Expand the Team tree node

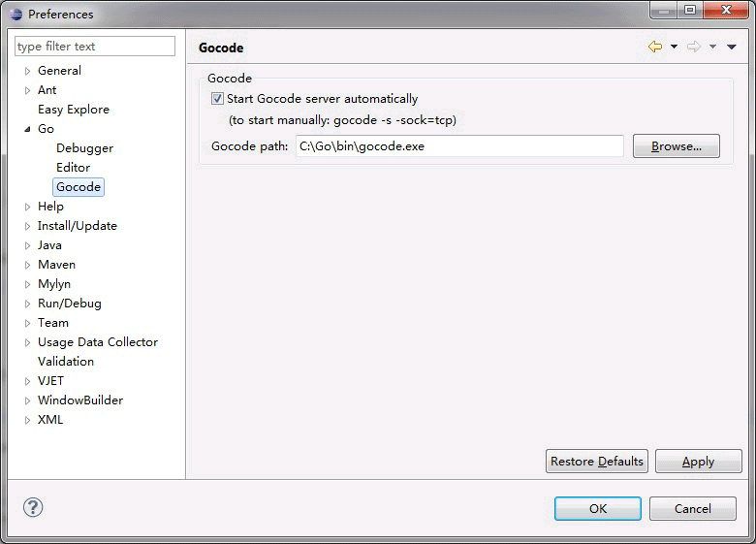pos(27,323)
